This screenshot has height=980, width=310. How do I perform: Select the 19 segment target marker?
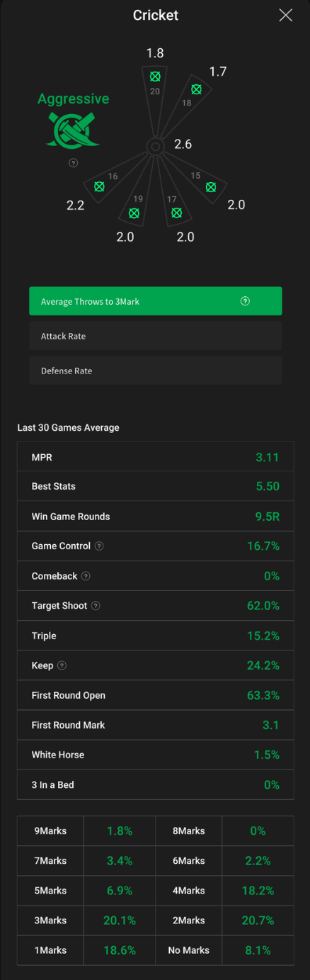134,213
